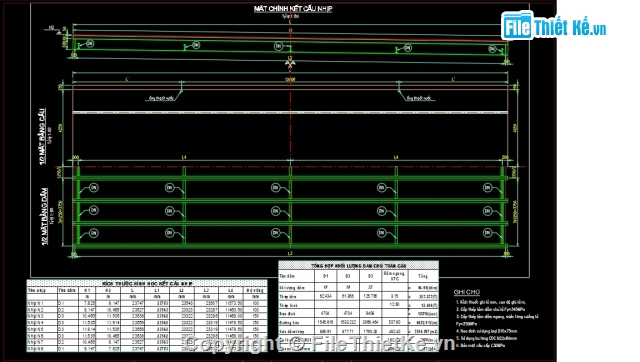Click the beam quantity summary table header
The width and height of the screenshot is (640, 362).
click(x=358, y=266)
